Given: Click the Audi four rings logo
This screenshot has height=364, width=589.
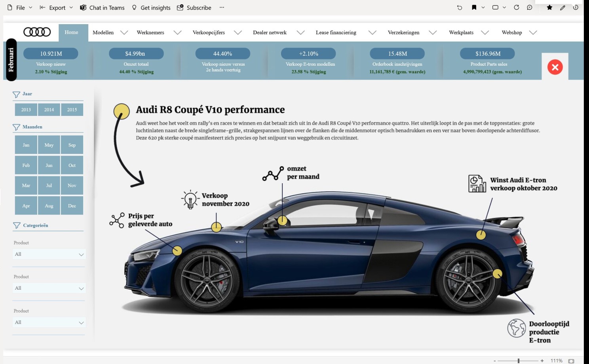Looking at the screenshot, I should coord(37,32).
